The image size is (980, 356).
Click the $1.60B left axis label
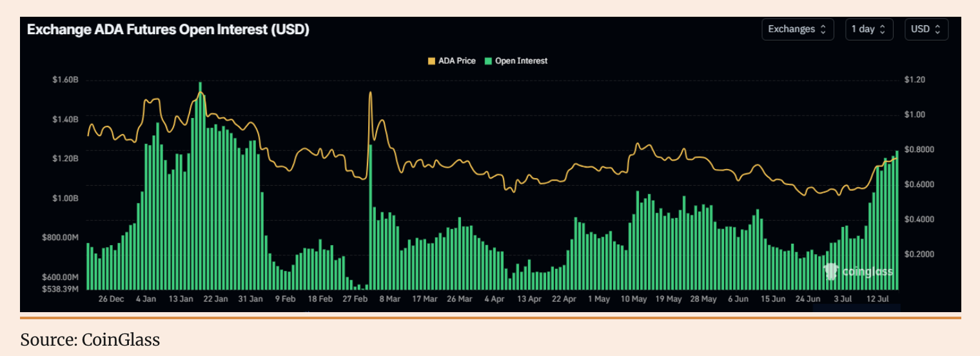[65, 80]
